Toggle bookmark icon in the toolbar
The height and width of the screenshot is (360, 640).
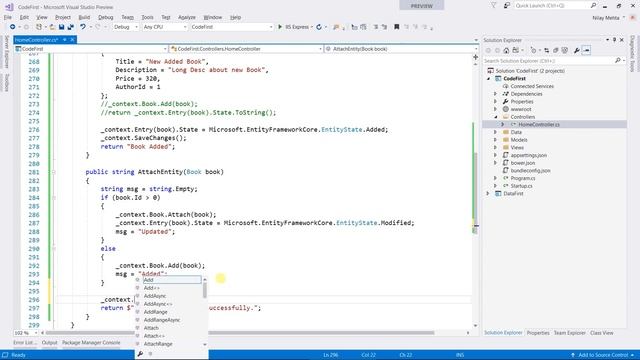pyautogui.click(x=396, y=27)
